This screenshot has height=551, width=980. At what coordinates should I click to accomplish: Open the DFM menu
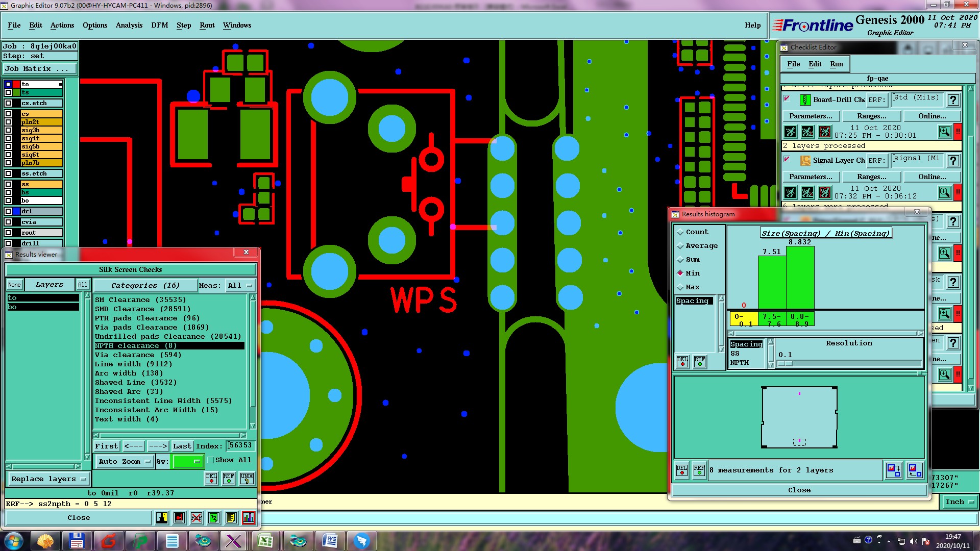pyautogui.click(x=159, y=25)
